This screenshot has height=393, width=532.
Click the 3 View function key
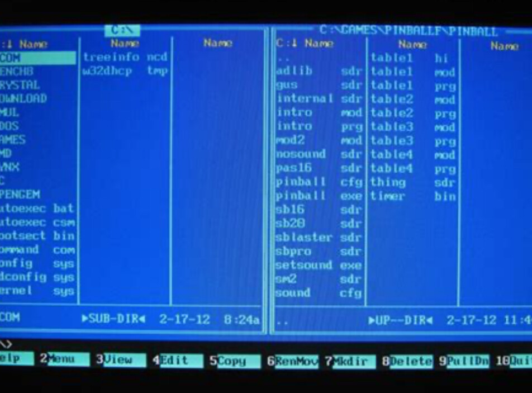121,360
